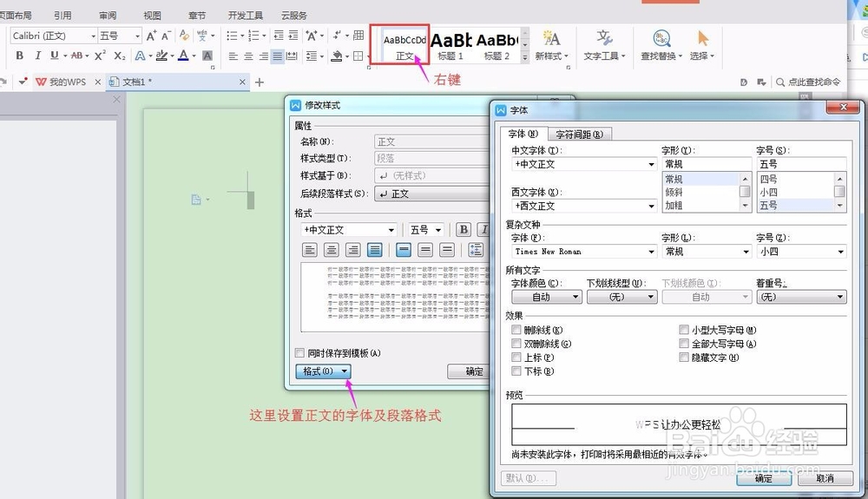
Task: Open Calibri font name dropdown in ribbon
Action: (x=93, y=36)
